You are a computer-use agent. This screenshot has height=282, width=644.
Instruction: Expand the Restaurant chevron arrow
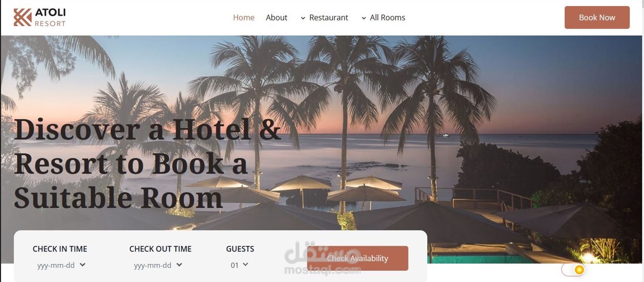pyautogui.click(x=303, y=18)
